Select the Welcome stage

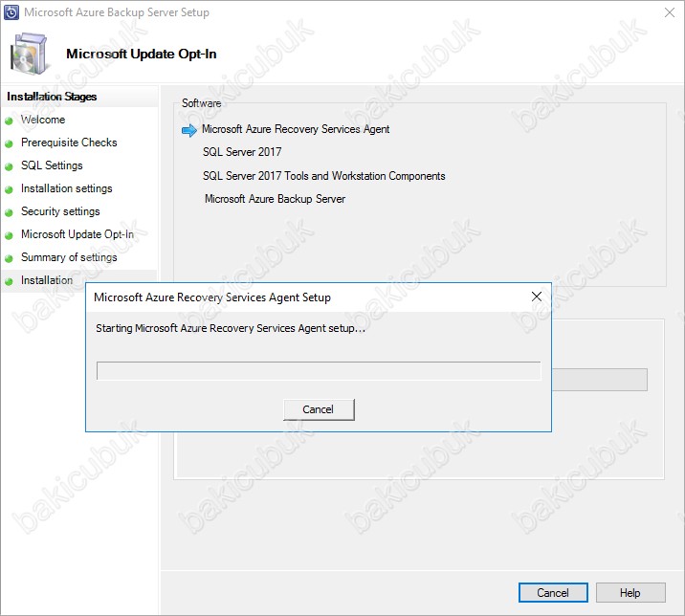pos(43,120)
